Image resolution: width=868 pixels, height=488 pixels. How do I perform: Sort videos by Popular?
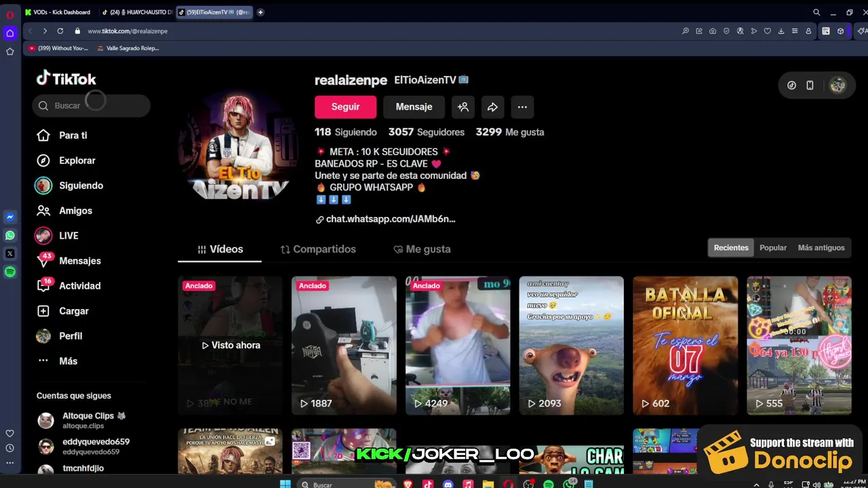click(x=773, y=248)
